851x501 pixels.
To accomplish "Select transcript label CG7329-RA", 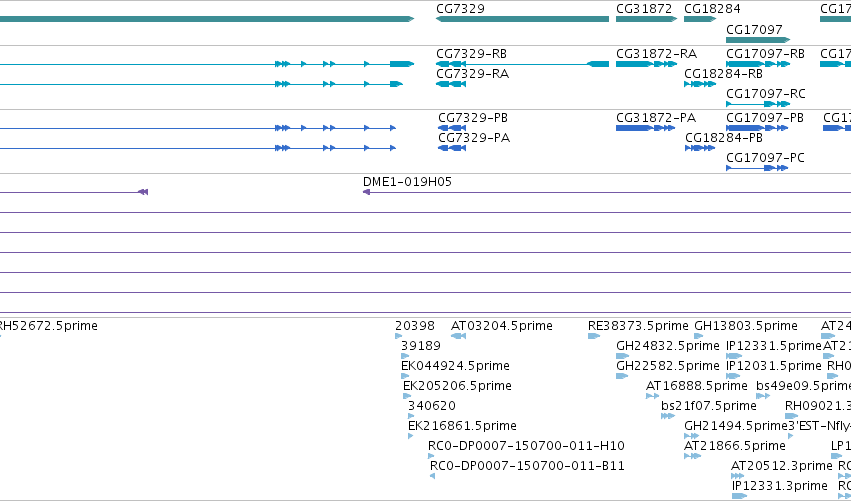I will point(472,74).
